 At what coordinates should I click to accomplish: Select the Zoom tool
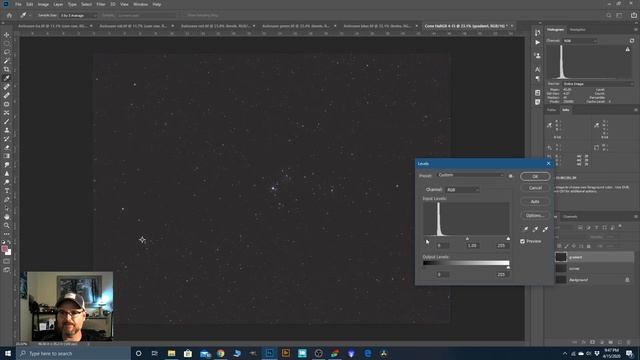(x=7, y=225)
